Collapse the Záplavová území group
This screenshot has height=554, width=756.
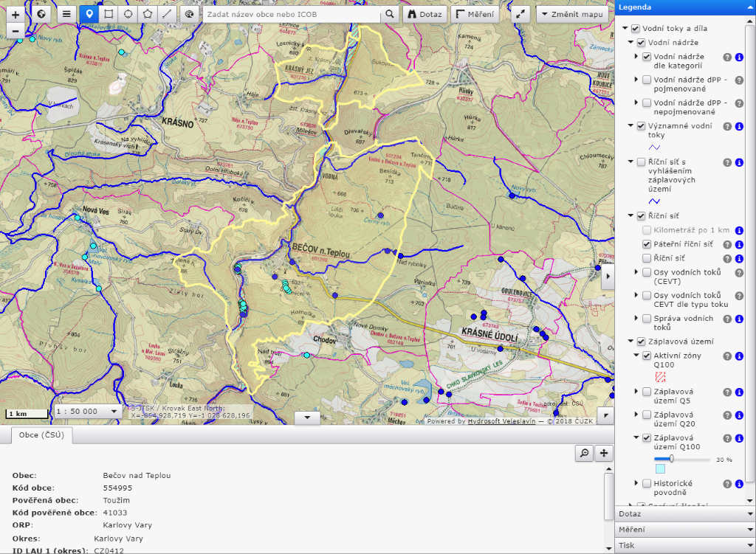(630, 342)
